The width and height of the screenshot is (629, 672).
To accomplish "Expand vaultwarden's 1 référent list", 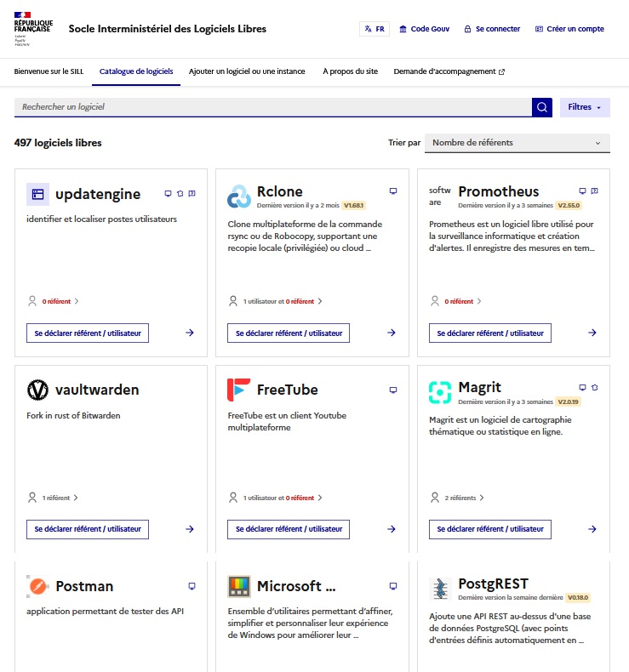I will [53, 498].
